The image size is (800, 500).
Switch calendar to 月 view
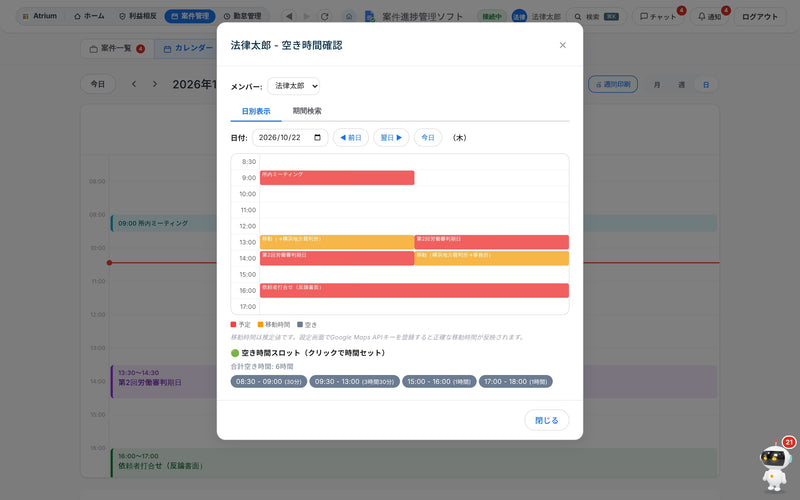point(657,85)
